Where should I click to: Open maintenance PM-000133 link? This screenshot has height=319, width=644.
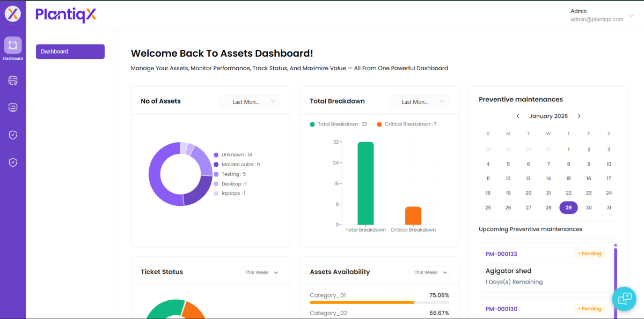click(x=501, y=254)
